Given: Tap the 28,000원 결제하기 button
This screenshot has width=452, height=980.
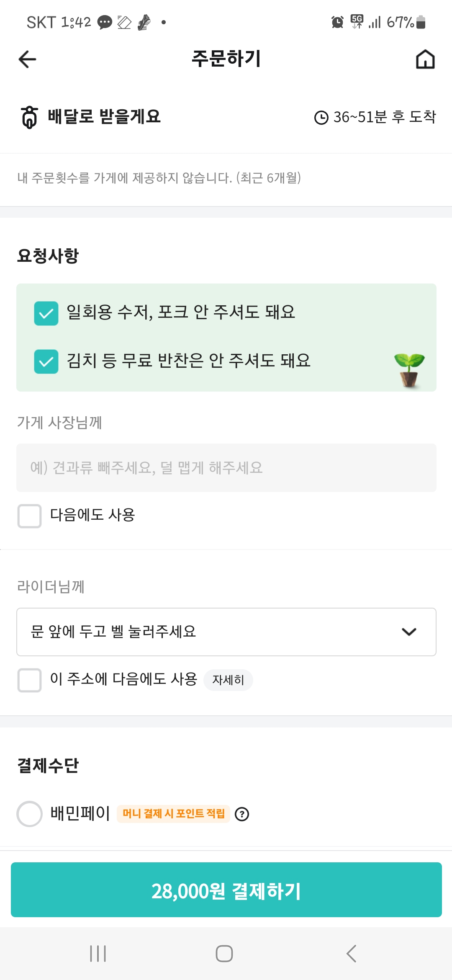Looking at the screenshot, I should 226,890.
